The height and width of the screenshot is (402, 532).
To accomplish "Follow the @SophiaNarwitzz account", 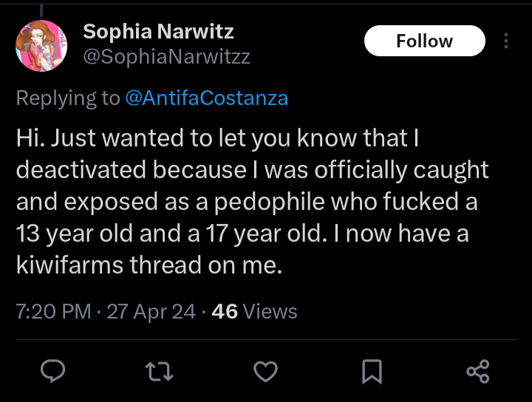I will (424, 41).
